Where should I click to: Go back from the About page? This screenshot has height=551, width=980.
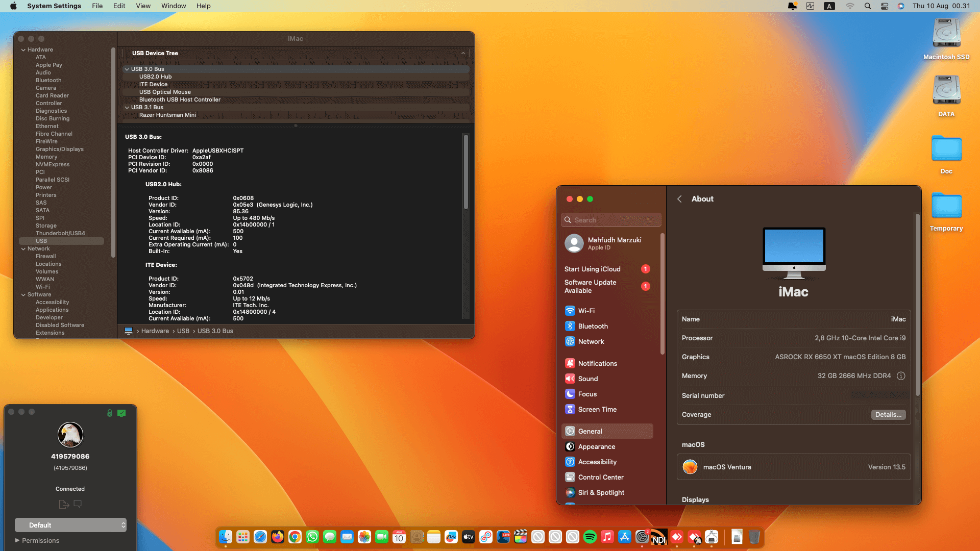(679, 199)
